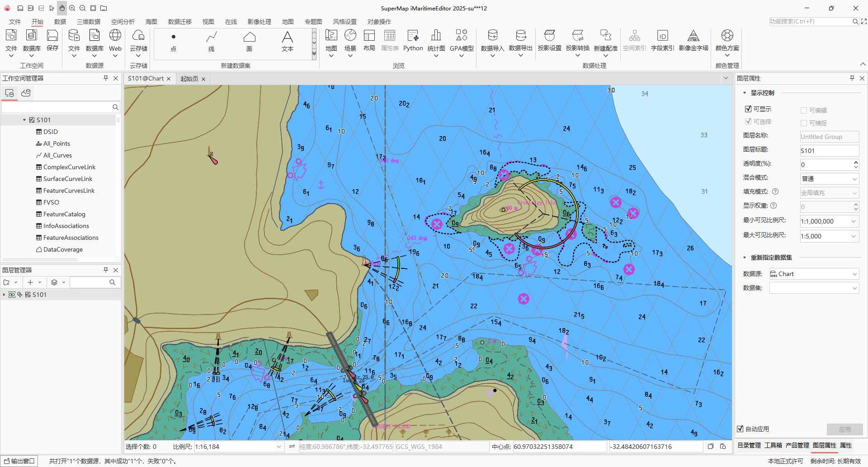Viewport: 868px width, 467px height.
Task: Increase 透明度 value with up stepper
Action: click(856, 162)
